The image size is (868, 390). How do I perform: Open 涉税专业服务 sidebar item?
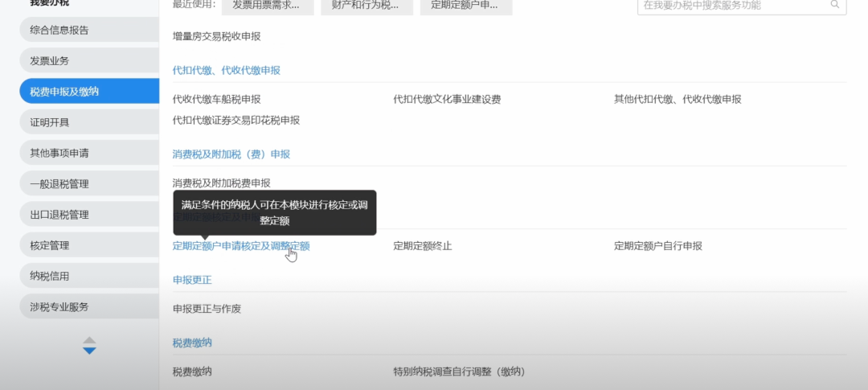click(89, 307)
